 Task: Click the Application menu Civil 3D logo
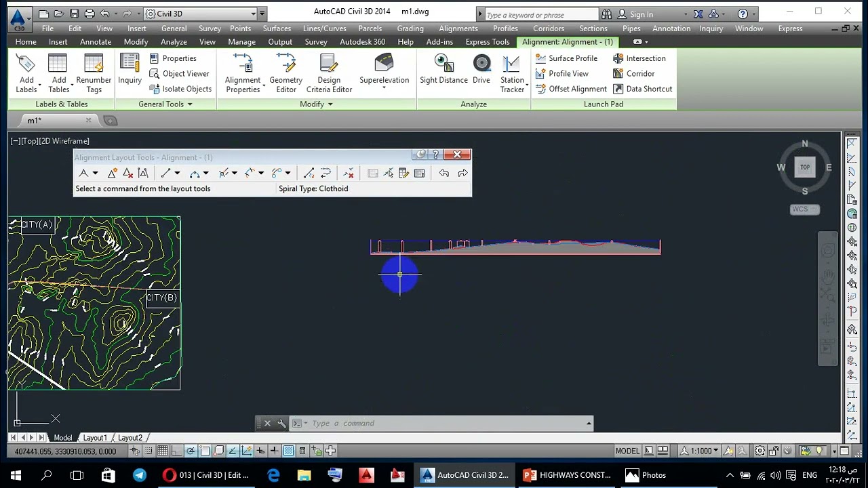pyautogui.click(x=19, y=19)
